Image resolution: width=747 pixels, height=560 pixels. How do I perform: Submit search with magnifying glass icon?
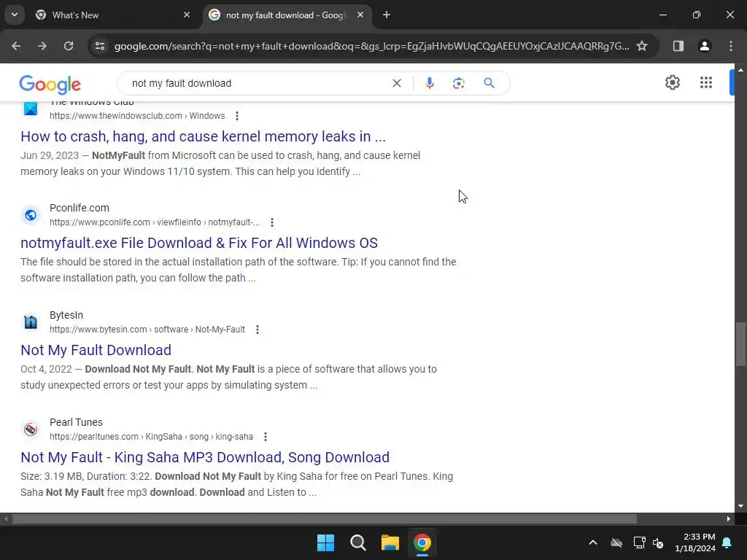point(489,83)
